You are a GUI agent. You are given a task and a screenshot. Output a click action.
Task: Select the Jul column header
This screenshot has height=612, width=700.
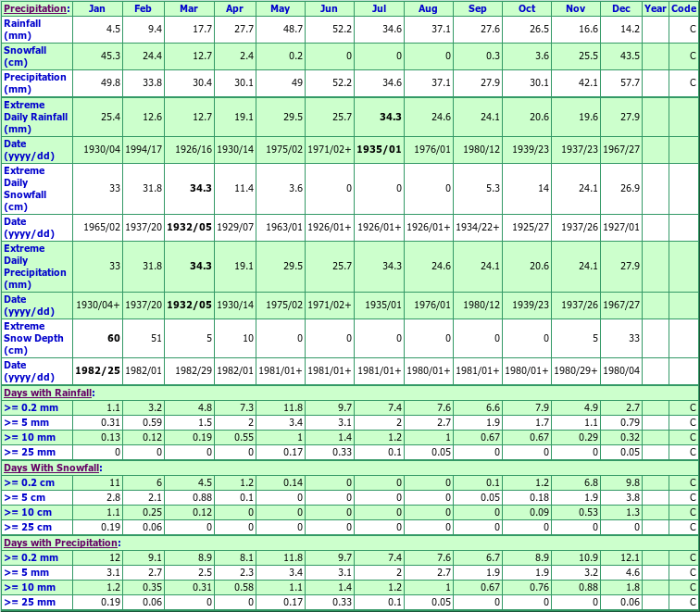380,8
